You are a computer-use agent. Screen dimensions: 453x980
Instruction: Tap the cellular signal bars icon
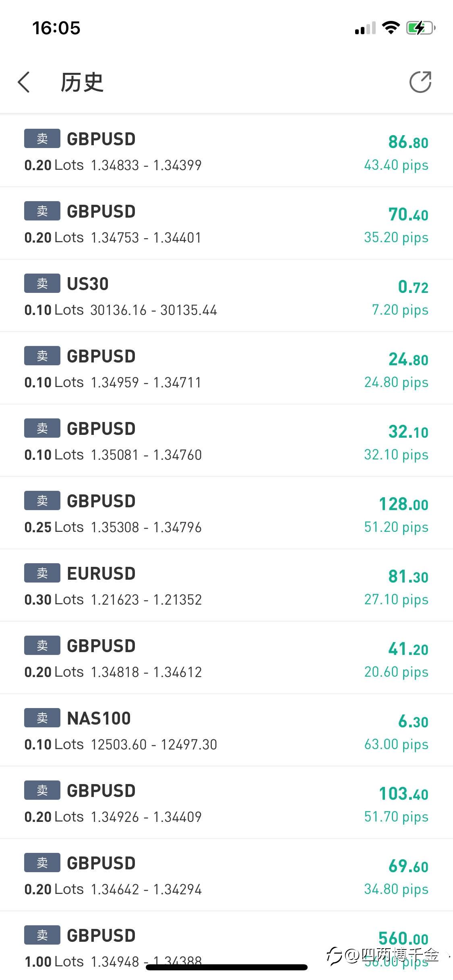coord(365,28)
